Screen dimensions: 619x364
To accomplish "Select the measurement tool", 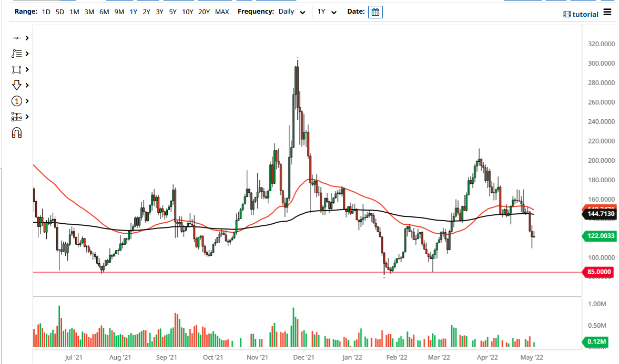I will click(16, 117).
